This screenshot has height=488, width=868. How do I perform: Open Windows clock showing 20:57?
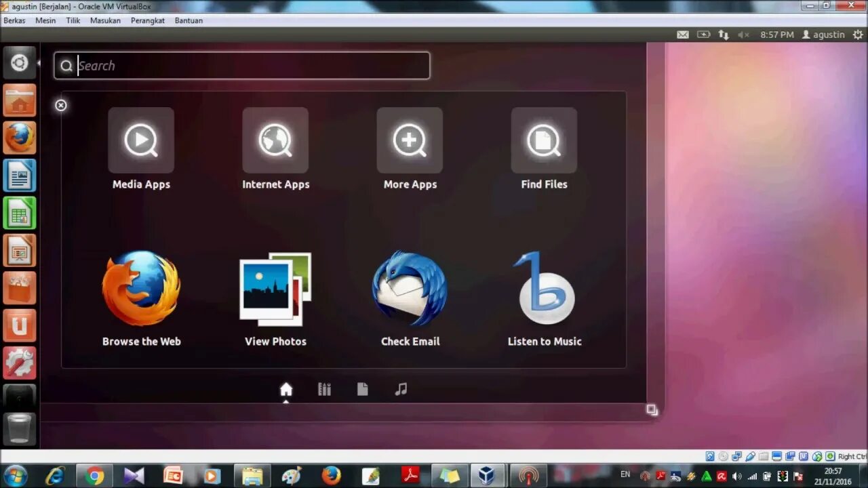click(833, 476)
